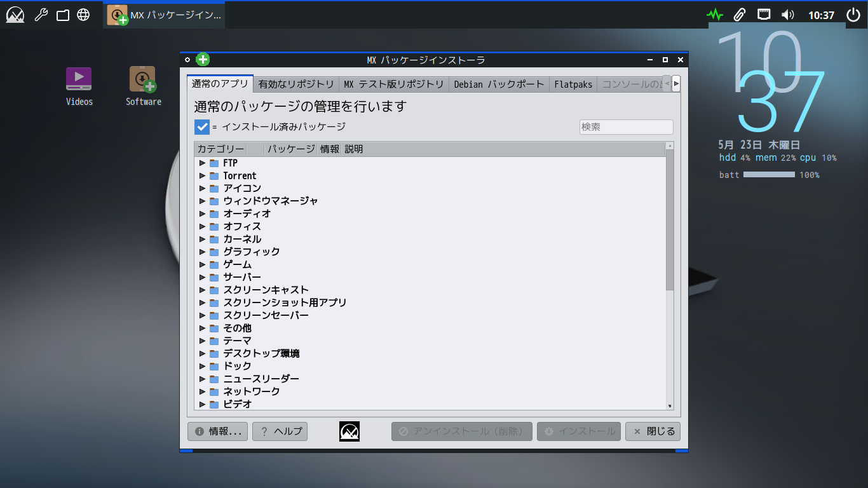Screen dimensions: 868x488
Task: Open the MX start menu logo
Action: click(x=16, y=15)
